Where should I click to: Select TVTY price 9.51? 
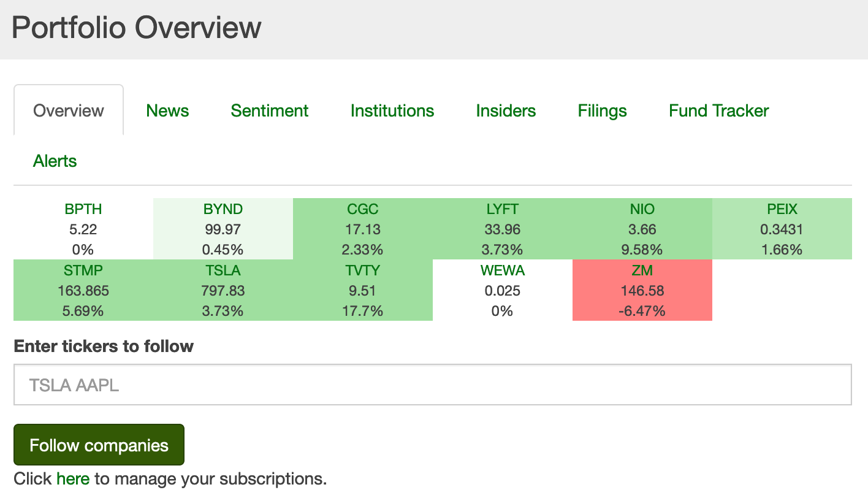(x=363, y=291)
